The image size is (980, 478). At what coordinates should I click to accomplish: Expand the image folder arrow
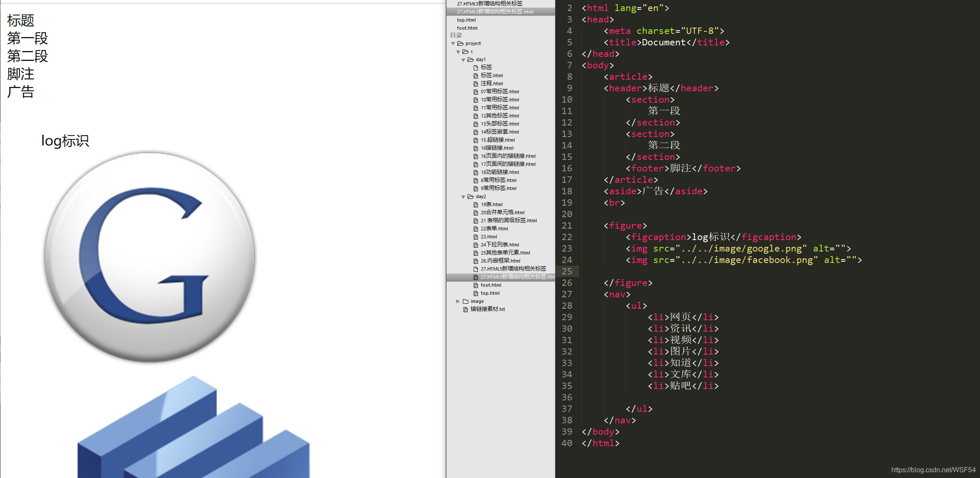pos(458,301)
